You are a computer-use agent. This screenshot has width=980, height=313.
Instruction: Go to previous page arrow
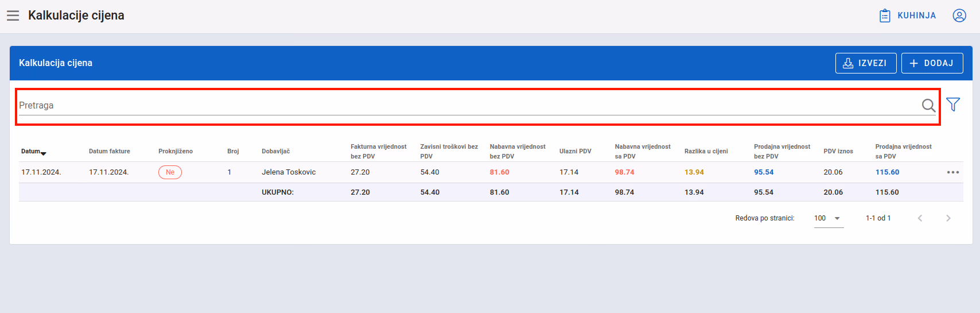[920, 218]
